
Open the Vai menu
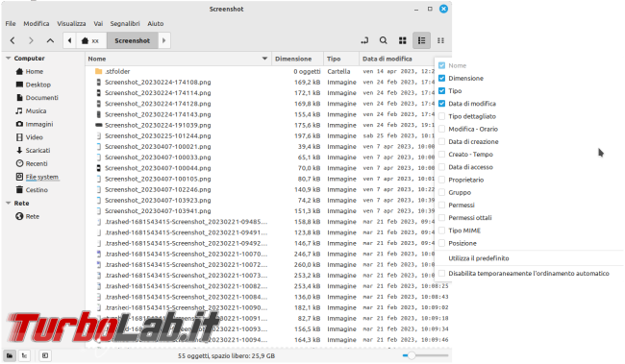coord(98,23)
